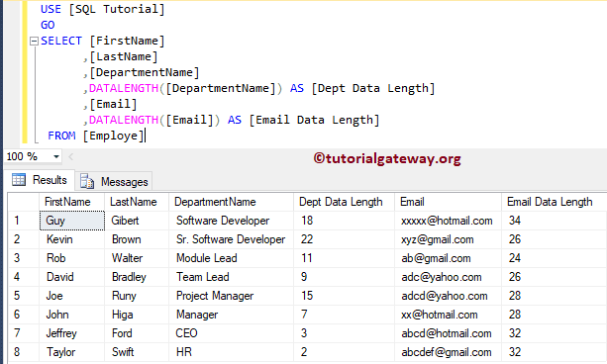This screenshot has height=364, width=607.
Task: Click the Results grid icon
Action: point(19,180)
